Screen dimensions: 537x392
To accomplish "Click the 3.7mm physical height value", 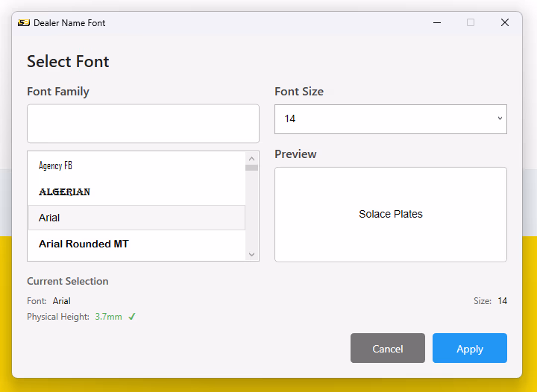I will tap(109, 317).
